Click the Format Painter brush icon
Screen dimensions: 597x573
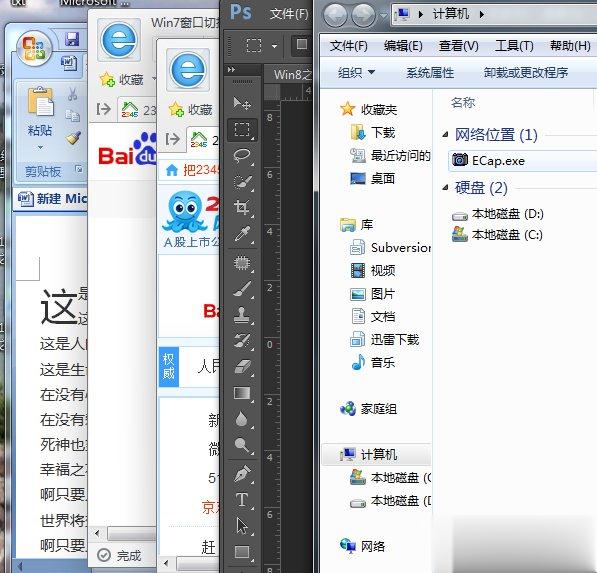[73, 137]
